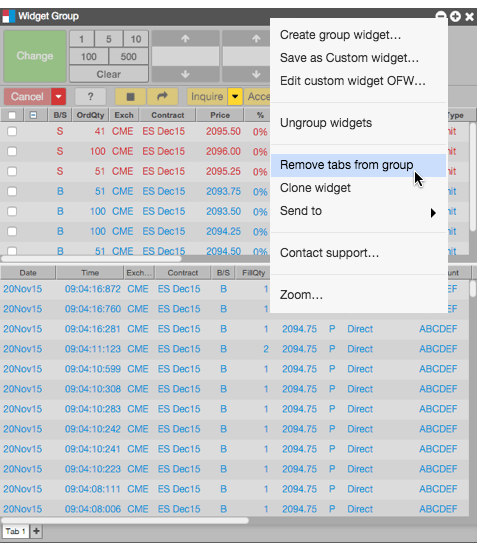The width and height of the screenshot is (478, 550).
Task: Click the Clear quantity button
Action: [x=109, y=74]
